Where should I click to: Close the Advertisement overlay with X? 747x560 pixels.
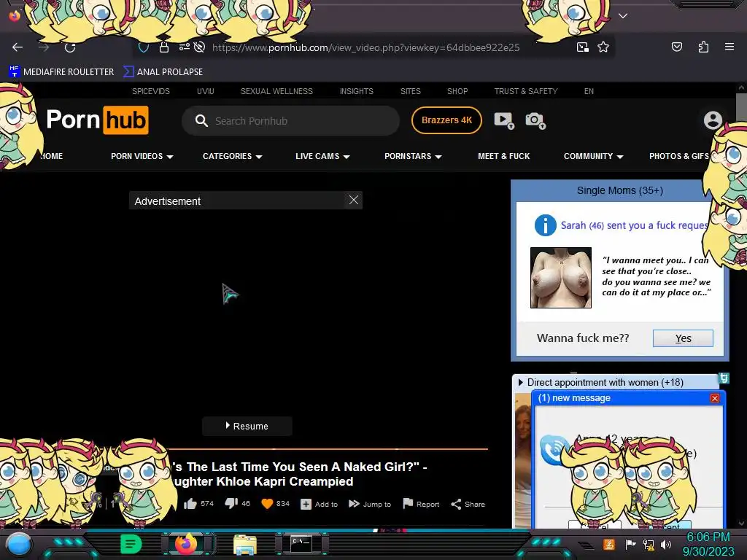tap(354, 200)
